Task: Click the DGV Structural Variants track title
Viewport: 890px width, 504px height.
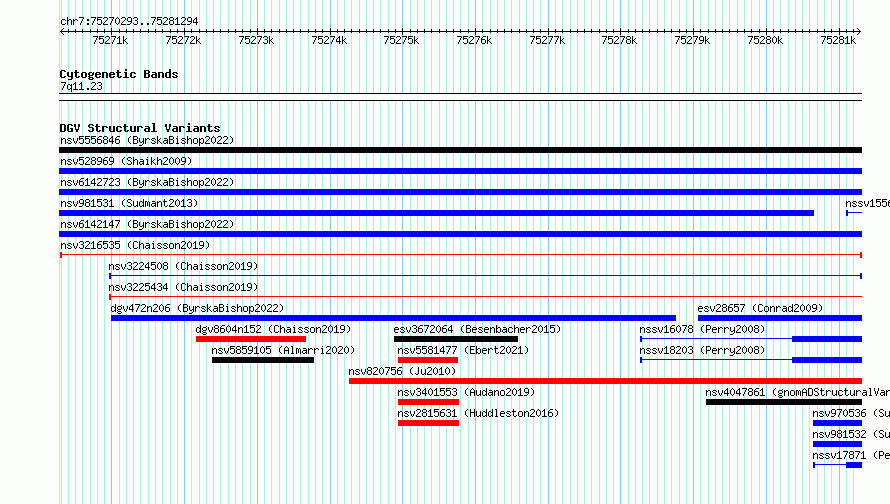Action: point(140,128)
